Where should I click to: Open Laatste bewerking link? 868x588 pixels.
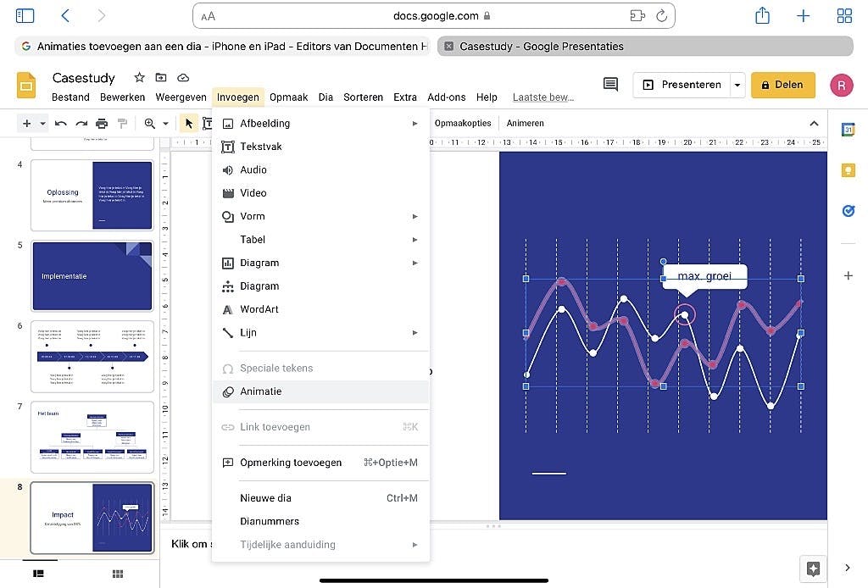543,97
